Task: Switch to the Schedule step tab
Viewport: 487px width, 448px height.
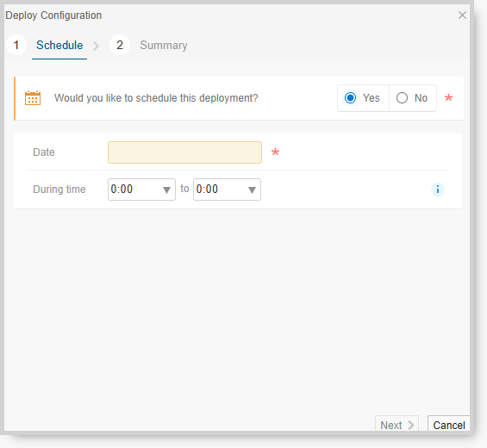Action: click(59, 46)
